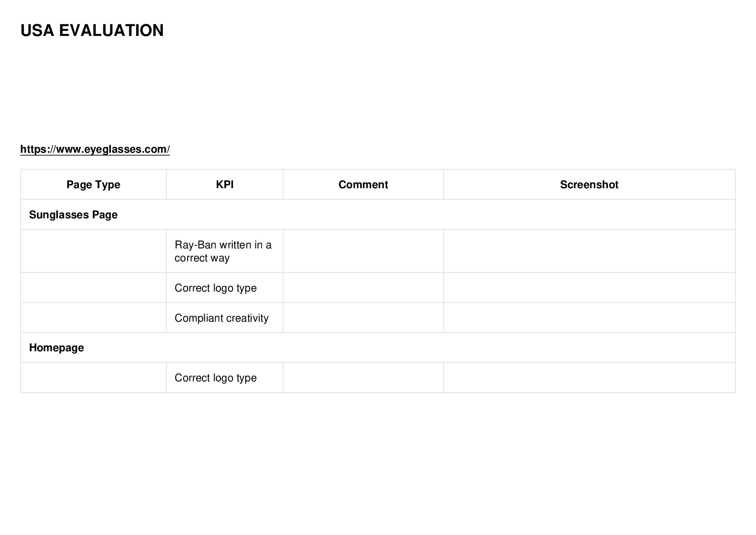Click the Homepage section row
756x535 pixels.
(x=378, y=348)
